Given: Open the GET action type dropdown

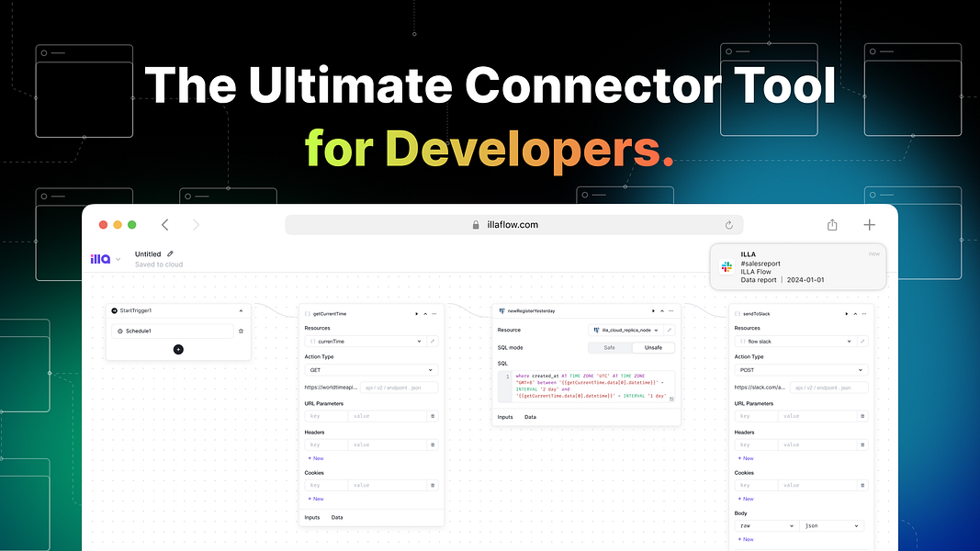Looking at the screenshot, I should pyautogui.click(x=370, y=370).
